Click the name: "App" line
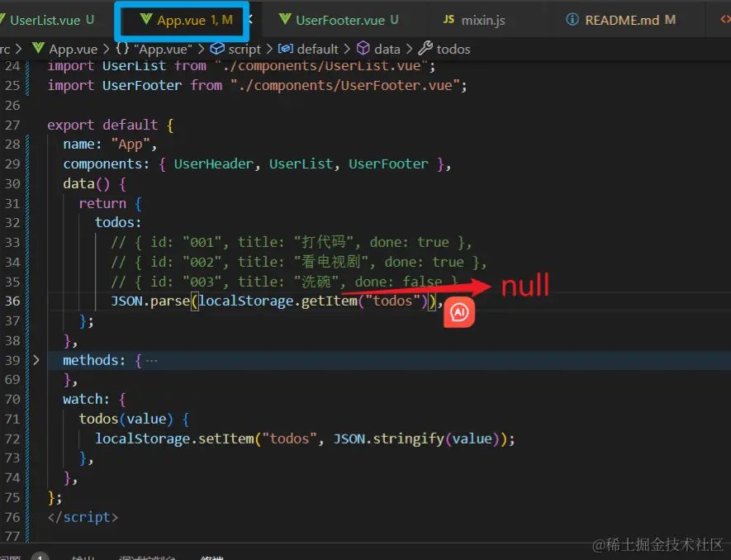The height and width of the screenshot is (560, 731). (x=110, y=145)
